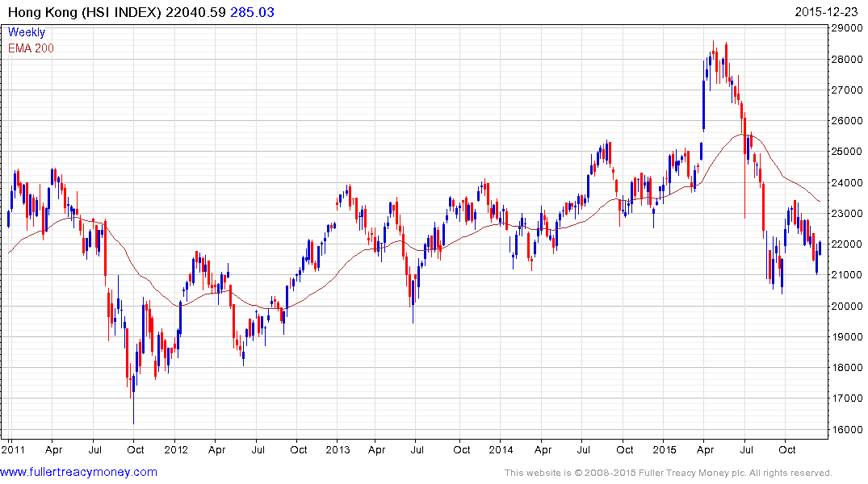Click the Jul label after 2012
The width and height of the screenshot is (868, 484).
pyautogui.click(x=258, y=449)
